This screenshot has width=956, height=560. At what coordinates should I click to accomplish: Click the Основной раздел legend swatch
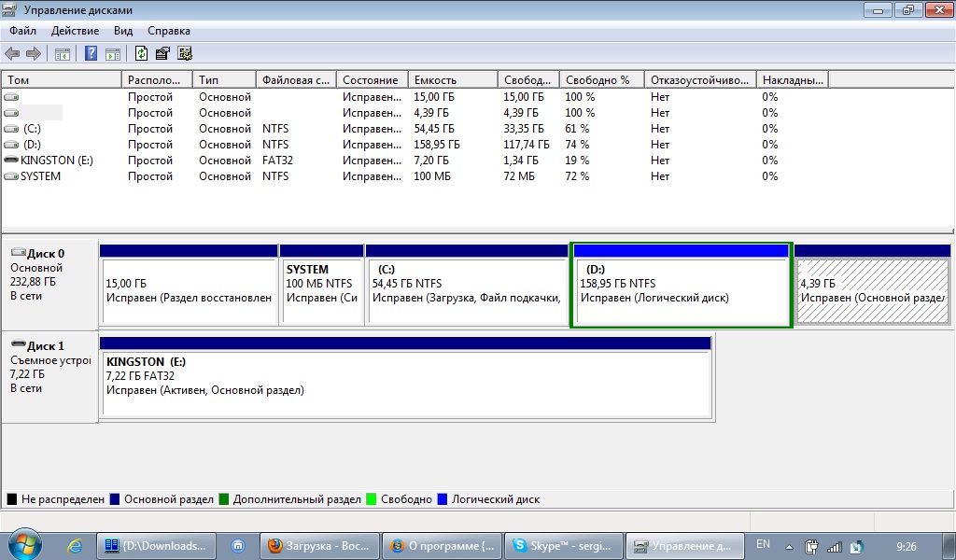pos(115,499)
